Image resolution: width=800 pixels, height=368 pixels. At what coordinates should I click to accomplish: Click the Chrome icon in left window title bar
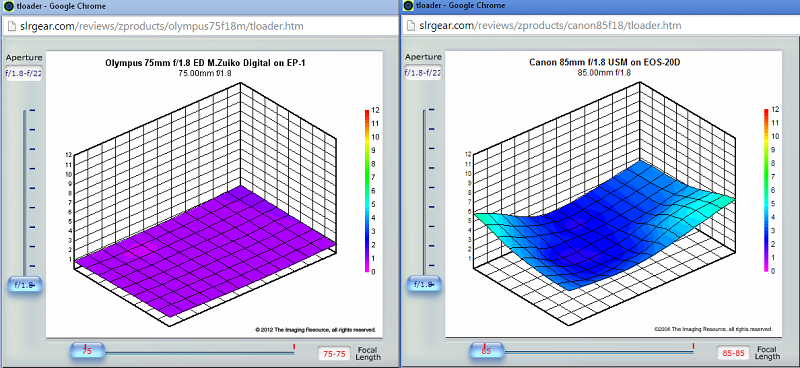click(9, 6)
